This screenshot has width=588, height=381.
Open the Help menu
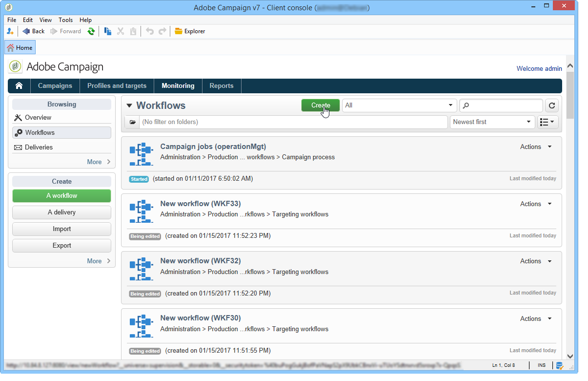tap(86, 20)
